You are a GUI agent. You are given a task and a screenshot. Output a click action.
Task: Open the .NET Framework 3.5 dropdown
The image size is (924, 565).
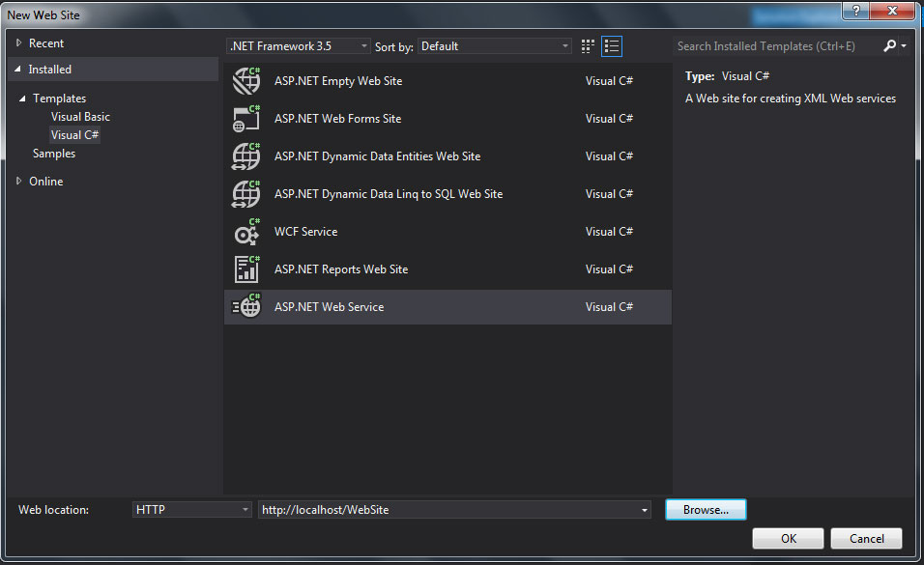point(298,46)
